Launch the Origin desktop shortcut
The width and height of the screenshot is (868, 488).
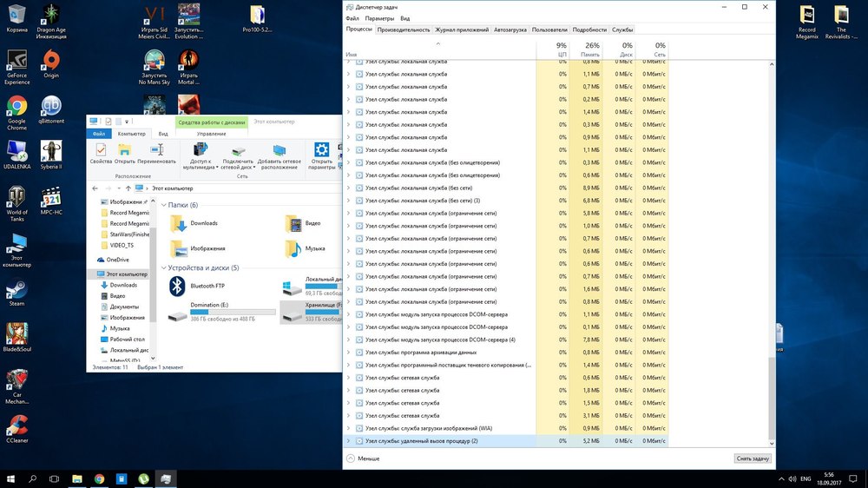click(x=51, y=63)
